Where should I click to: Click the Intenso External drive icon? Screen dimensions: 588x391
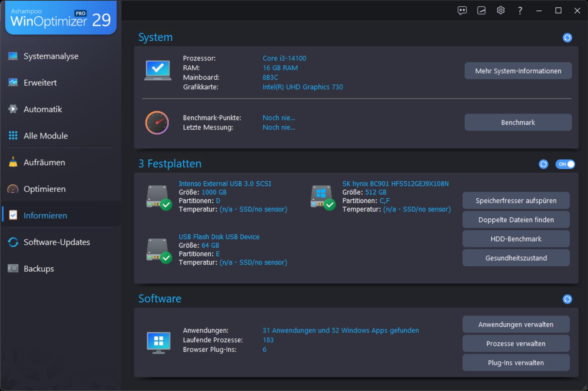tap(159, 197)
